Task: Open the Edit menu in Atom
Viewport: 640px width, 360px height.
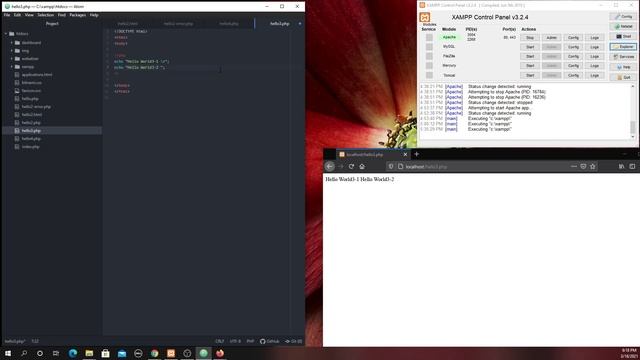Action: pos(17,15)
